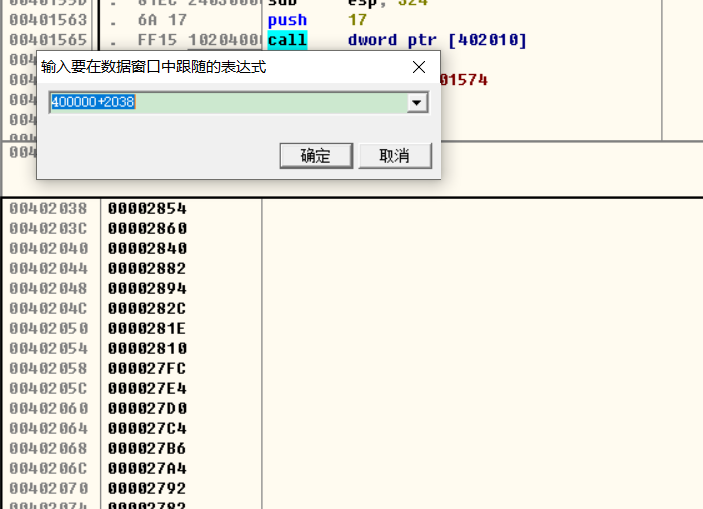The height and width of the screenshot is (509, 703).
Task: Select dump address 00402050
Action: point(48,329)
